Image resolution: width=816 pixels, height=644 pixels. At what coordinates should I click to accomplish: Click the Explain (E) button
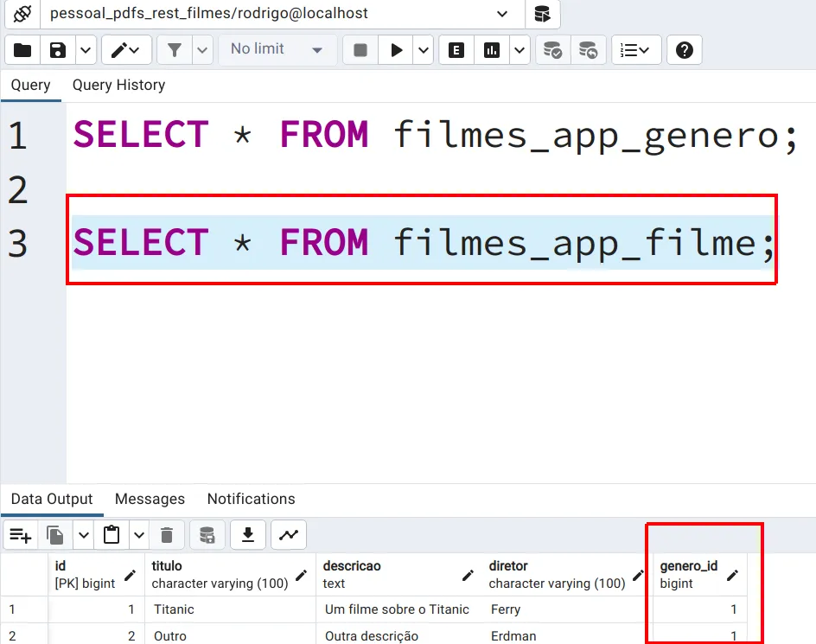click(456, 50)
